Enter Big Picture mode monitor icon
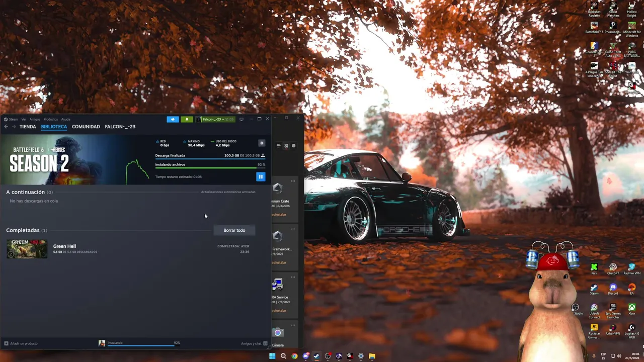The width and height of the screenshot is (644, 362). tap(242, 119)
